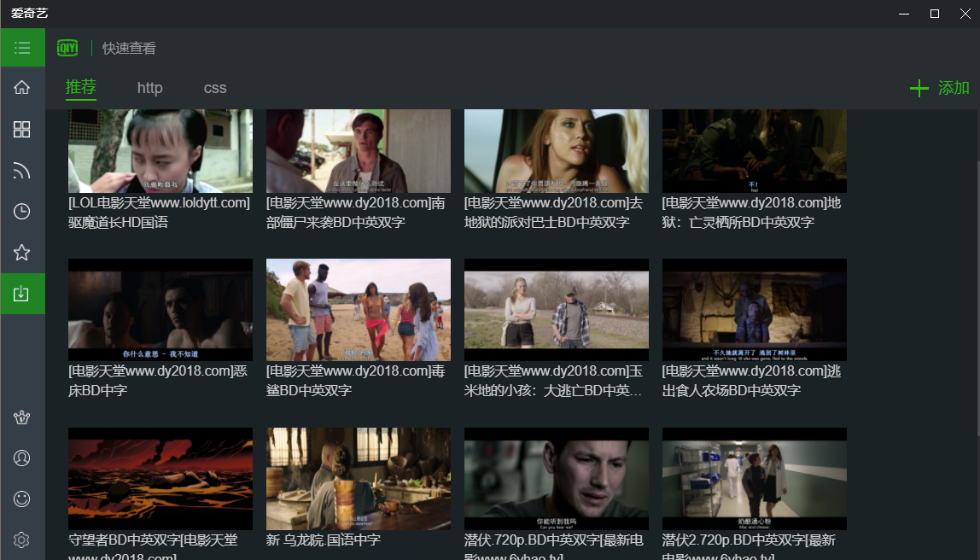
Task: Open the grid categories icon
Action: (x=22, y=130)
